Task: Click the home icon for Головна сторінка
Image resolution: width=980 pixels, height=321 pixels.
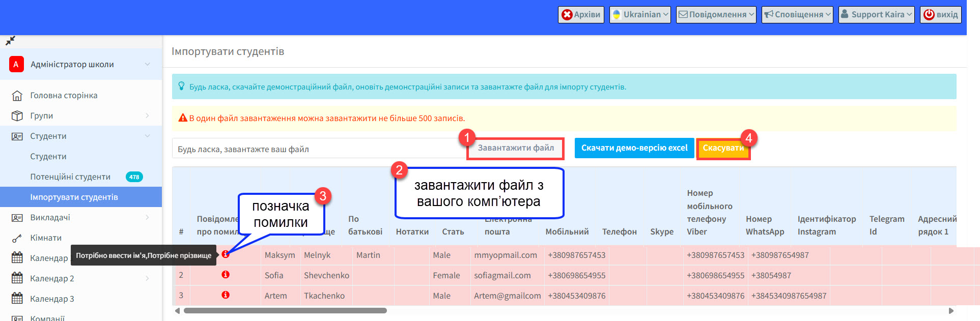Action: pyautogui.click(x=17, y=96)
